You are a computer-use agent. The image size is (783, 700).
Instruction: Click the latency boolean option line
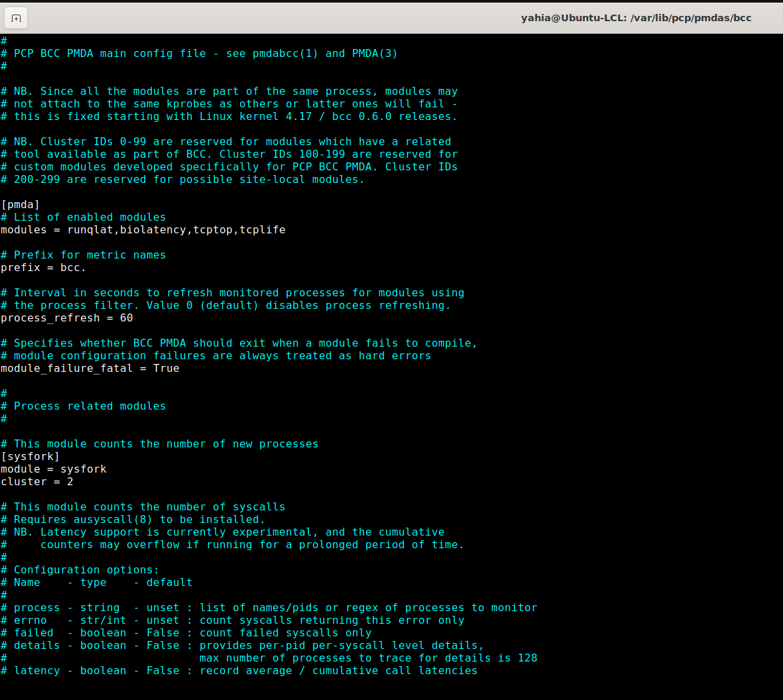(x=239, y=670)
